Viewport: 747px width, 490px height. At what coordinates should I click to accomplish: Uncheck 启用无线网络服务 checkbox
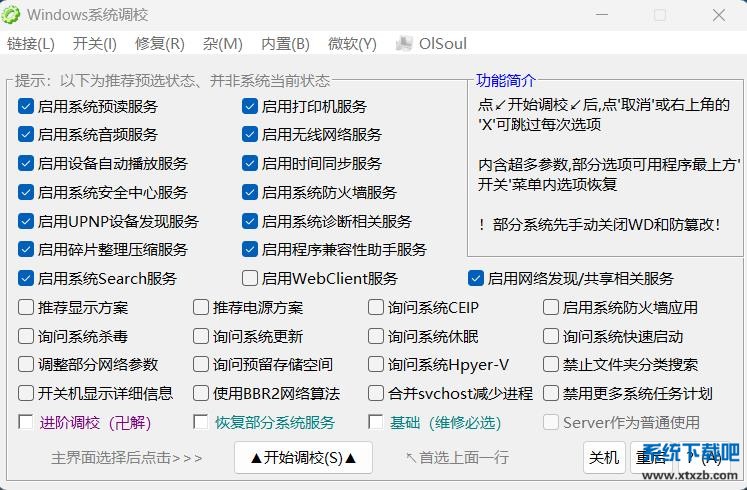tap(250, 134)
